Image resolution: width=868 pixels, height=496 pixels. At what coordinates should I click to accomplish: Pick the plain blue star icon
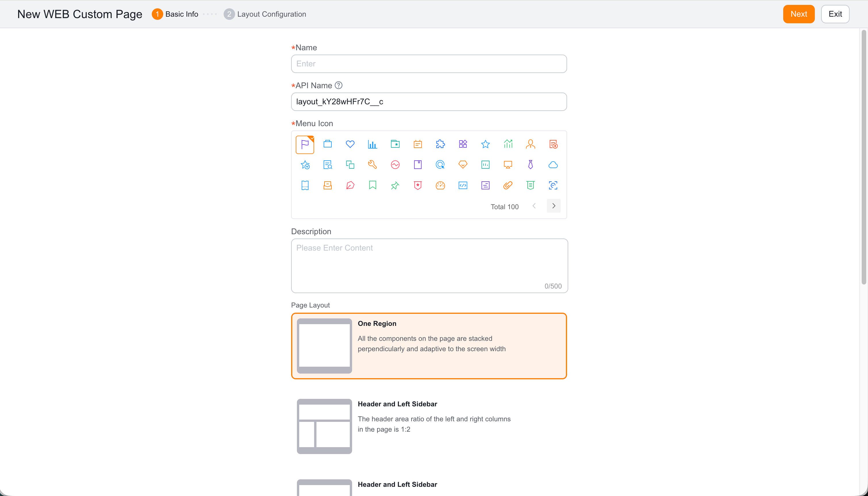pos(485,144)
